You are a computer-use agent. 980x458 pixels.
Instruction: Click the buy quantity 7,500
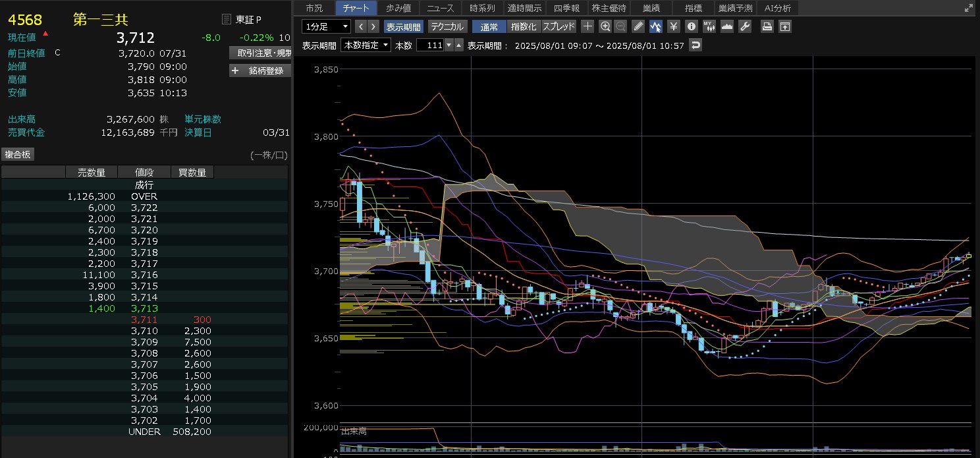(x=198, y=342)
